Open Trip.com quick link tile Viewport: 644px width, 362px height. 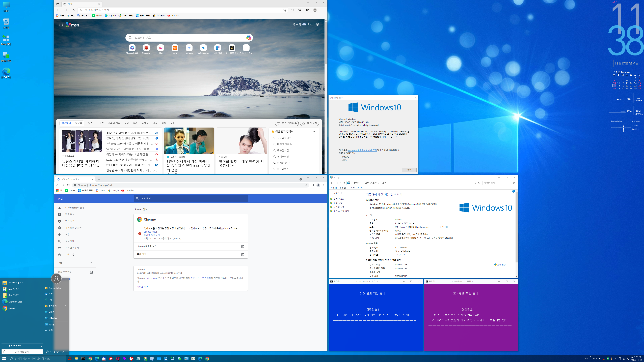[189, 49]
